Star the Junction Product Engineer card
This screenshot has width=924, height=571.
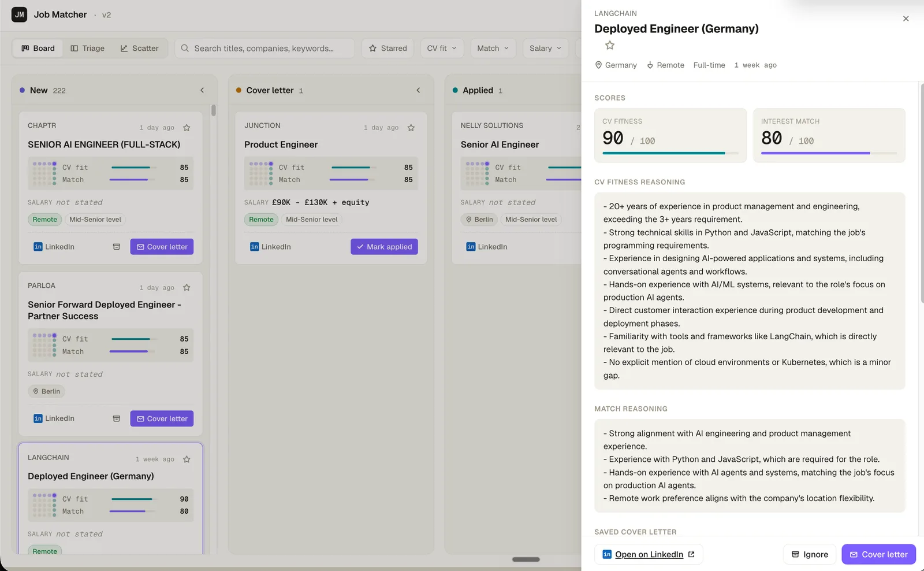click(411, 127)
